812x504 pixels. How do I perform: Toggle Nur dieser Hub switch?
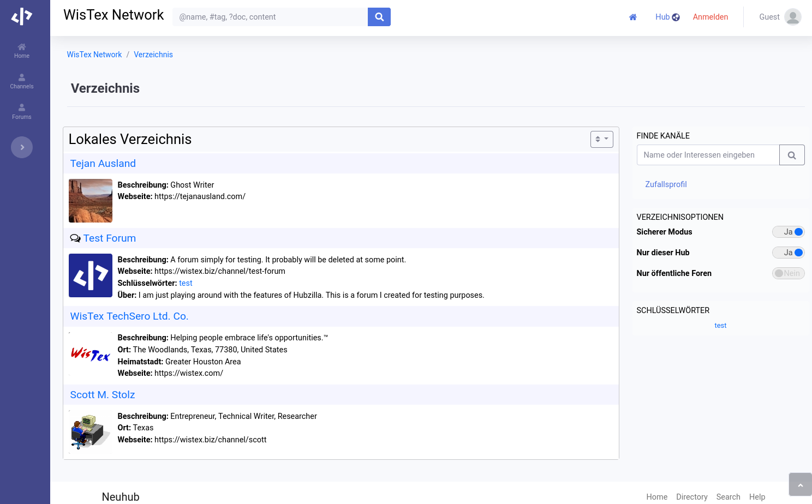(x=788, y=253)
